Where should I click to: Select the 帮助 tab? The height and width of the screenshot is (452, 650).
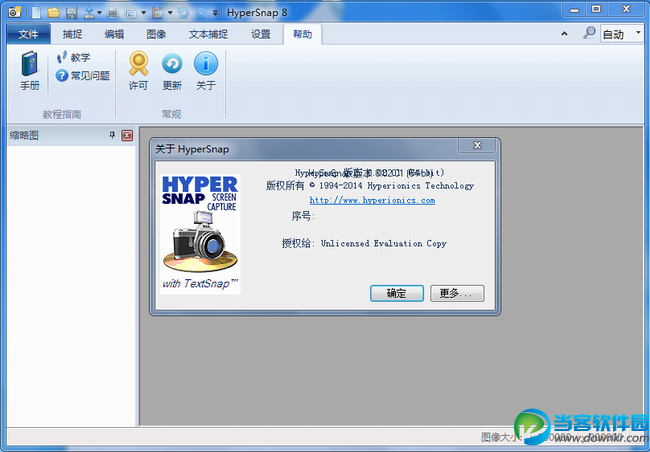pos(303,34)
